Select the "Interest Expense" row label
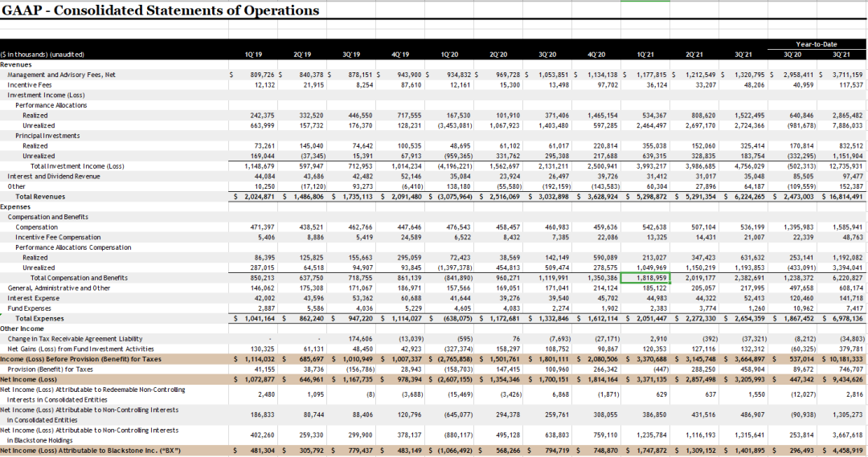 click(33, 298)
